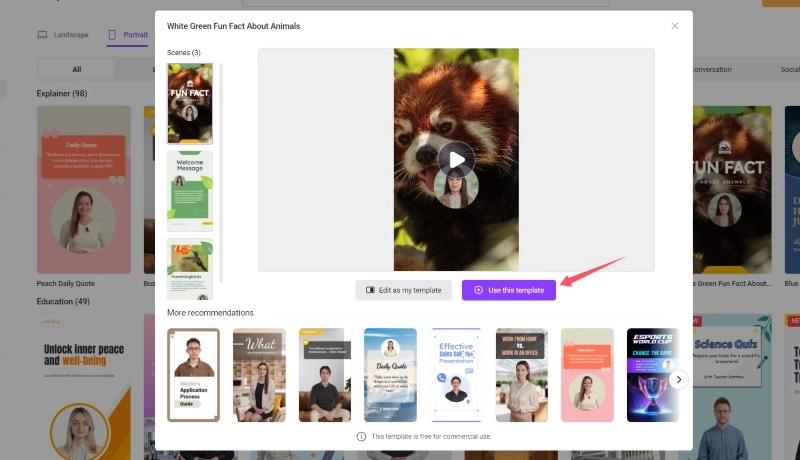Switch to the Landscape orientation tab

pos(63,35)
